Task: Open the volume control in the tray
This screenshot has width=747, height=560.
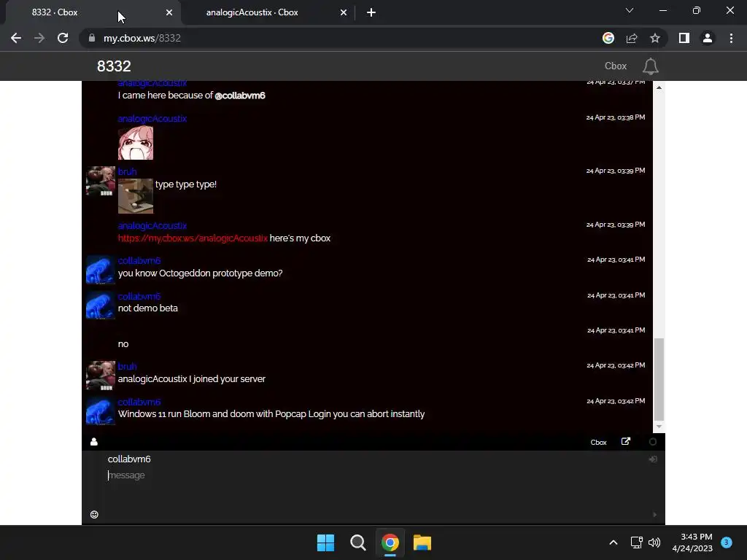Action: click(x=654, y=542)
